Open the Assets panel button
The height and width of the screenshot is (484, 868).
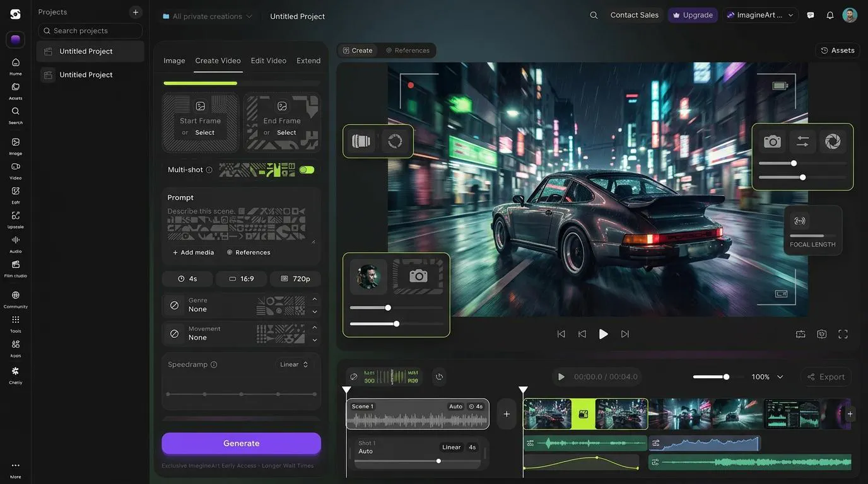[x=838, y=50]
